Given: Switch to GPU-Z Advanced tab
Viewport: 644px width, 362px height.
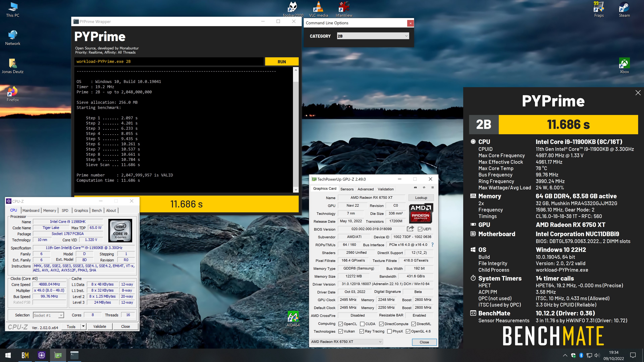Looking at the screenshot, I should point(365,189).
